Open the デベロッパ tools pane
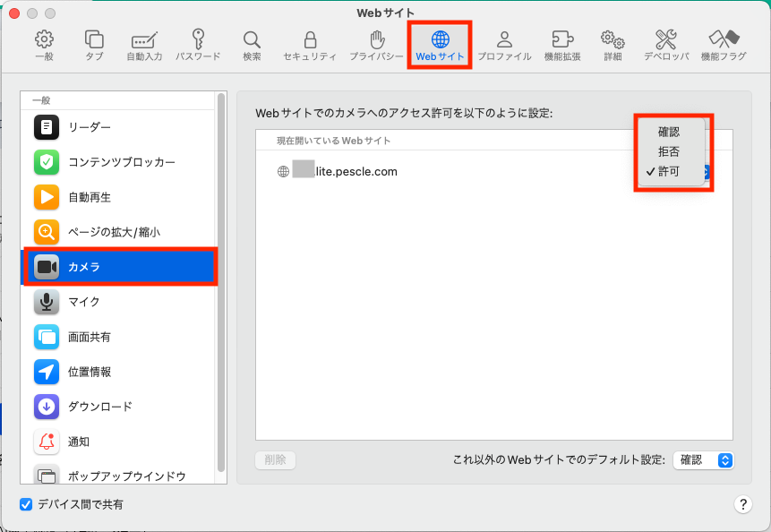 tap(667, 43)
